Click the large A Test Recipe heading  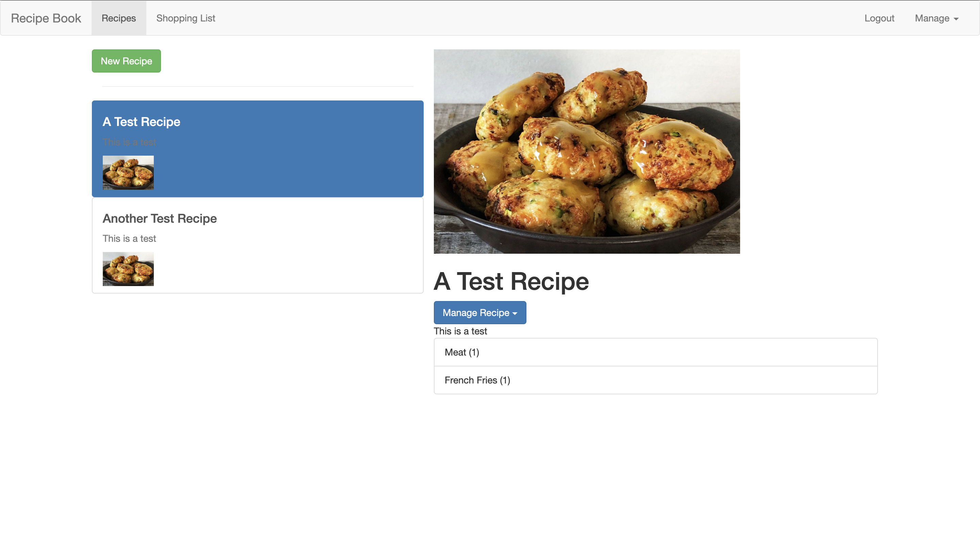click(511, 281)
